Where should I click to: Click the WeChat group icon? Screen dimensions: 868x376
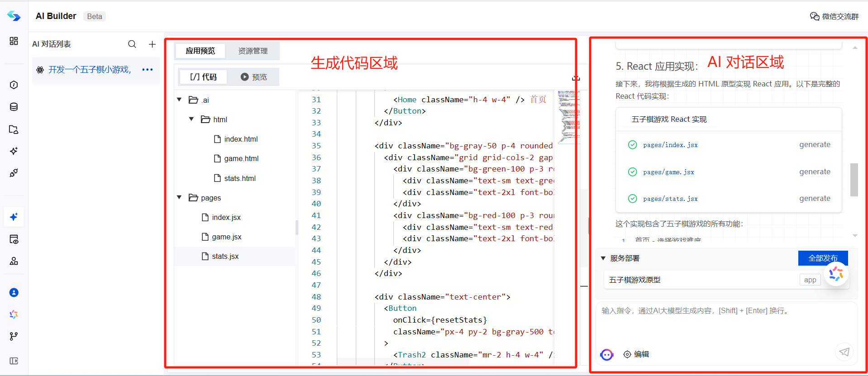click(815, 16)
